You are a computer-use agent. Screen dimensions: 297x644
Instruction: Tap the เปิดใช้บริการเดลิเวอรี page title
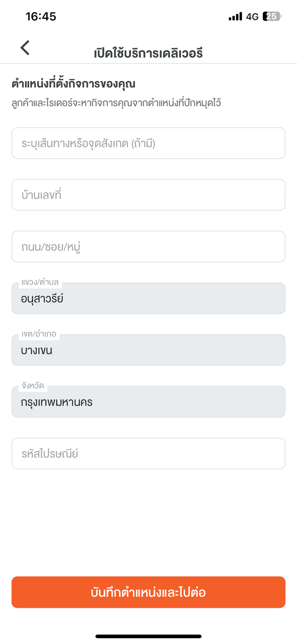(x=148, y=53)
